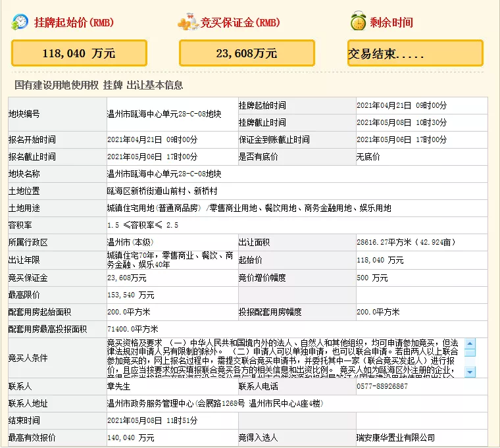This screenshot has height=448, width=500.
Task: Click the 挂牌起始价 (RMB) heading text
Action: [73, 22]
